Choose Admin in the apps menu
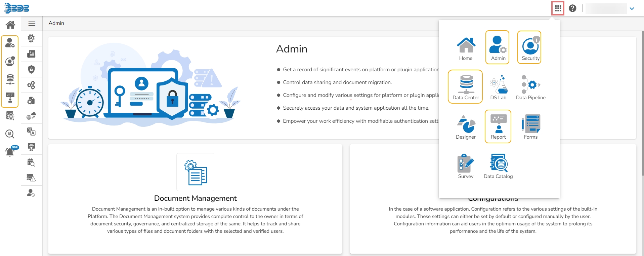644x256 pixels. point(498,47)
